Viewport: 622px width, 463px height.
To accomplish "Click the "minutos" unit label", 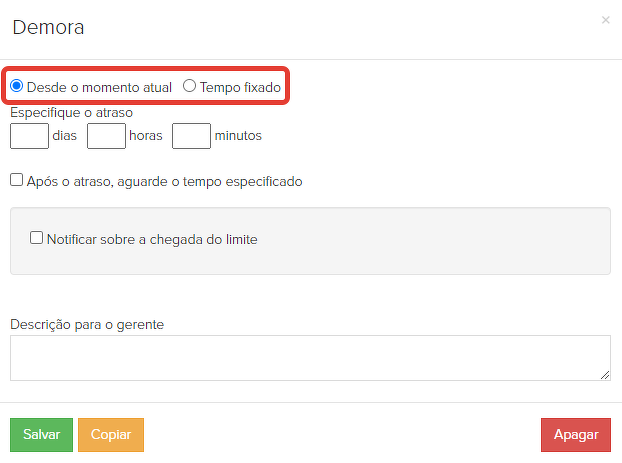I will (x=238, y=136).
